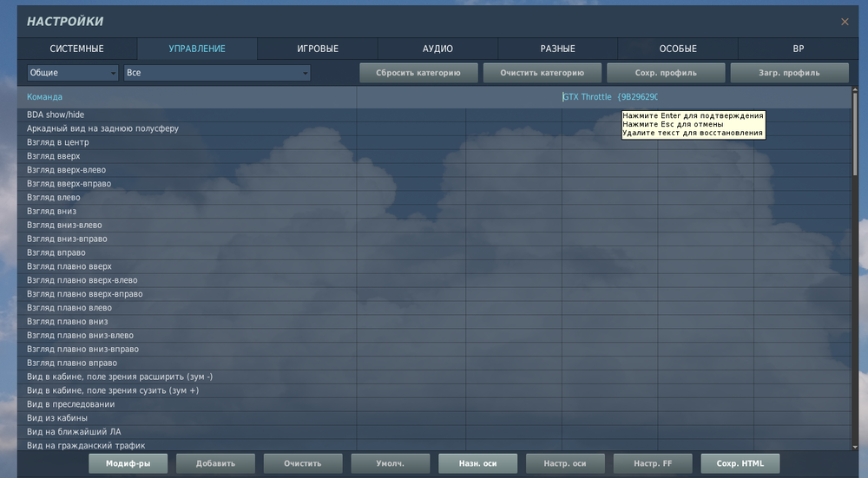
Task: Select the Вид на ближайший ЛА row
Action: 434,432
